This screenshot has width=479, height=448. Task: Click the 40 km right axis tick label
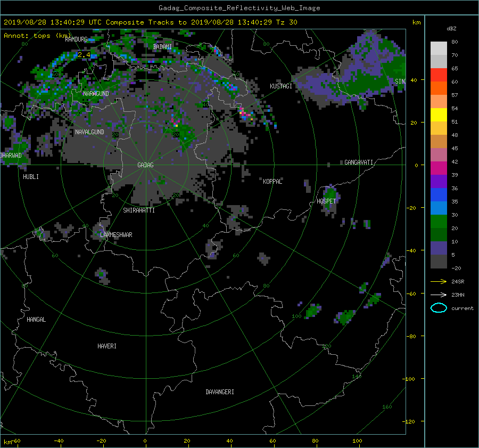[x=414, y=80]
